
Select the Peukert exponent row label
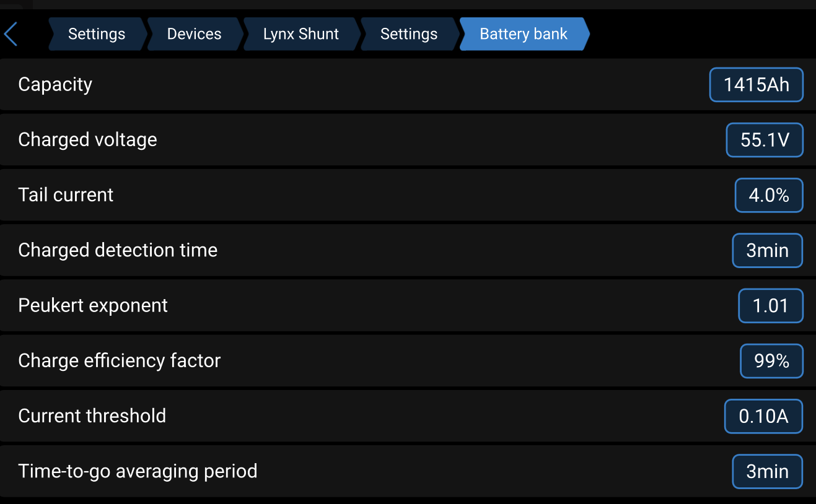(93, 306)
